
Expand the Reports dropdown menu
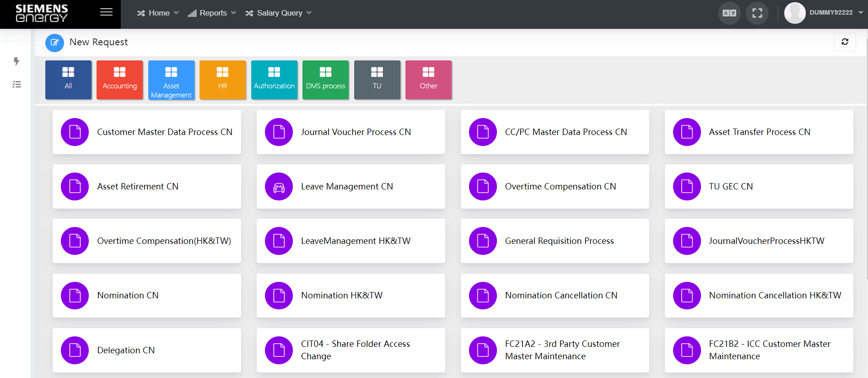tap(212, 13)
